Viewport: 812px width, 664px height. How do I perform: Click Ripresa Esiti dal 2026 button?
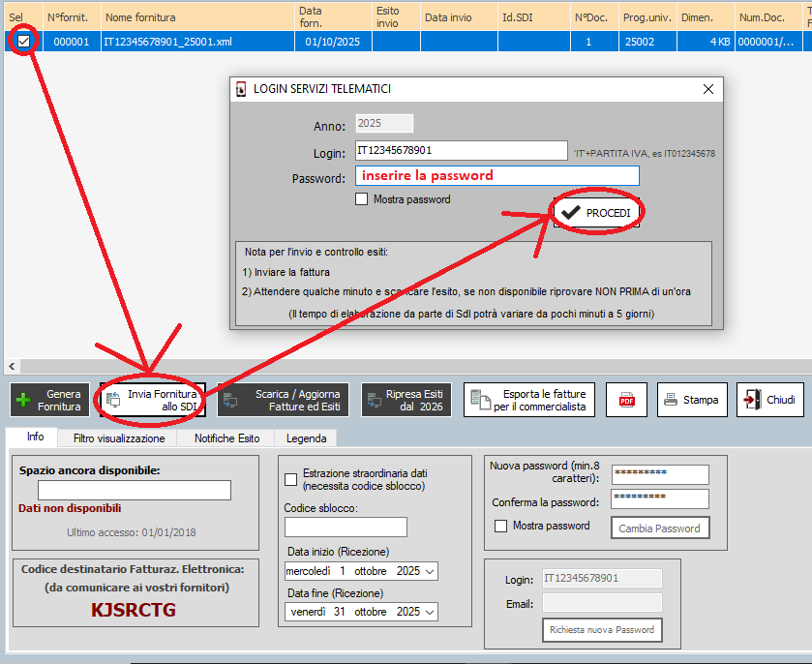coord(406,400)
